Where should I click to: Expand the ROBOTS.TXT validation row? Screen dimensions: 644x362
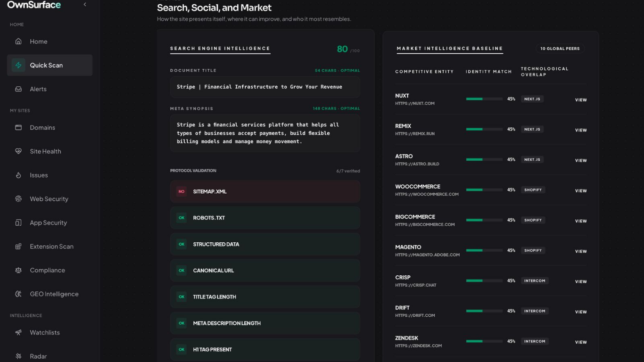[265, 218]
